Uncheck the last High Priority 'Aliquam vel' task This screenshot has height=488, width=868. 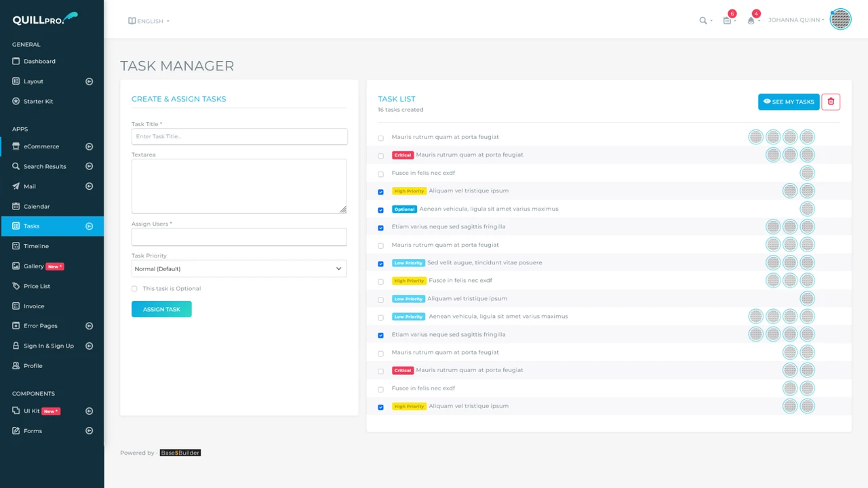click(380, 407)
